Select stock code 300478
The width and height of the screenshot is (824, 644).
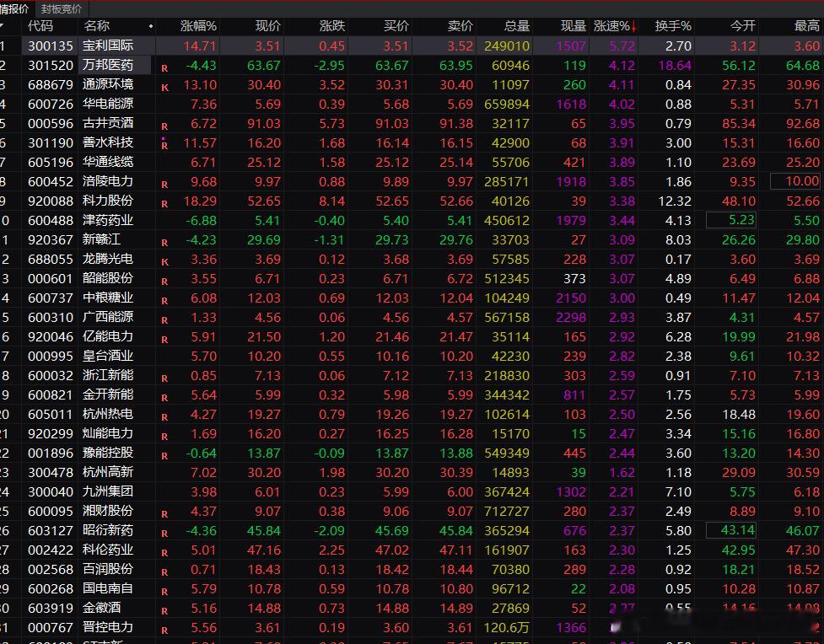tap(51, 473)
